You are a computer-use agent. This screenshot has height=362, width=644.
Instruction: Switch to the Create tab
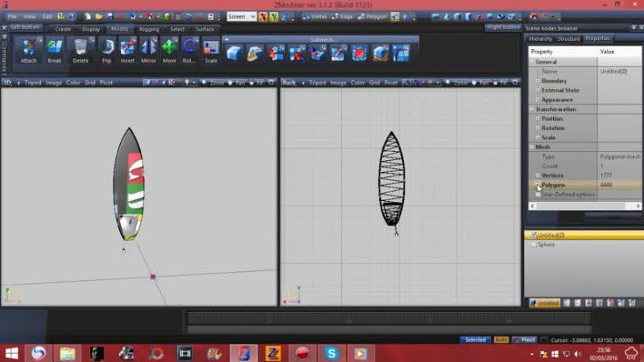pyautogui.click(x=63, y=29)
